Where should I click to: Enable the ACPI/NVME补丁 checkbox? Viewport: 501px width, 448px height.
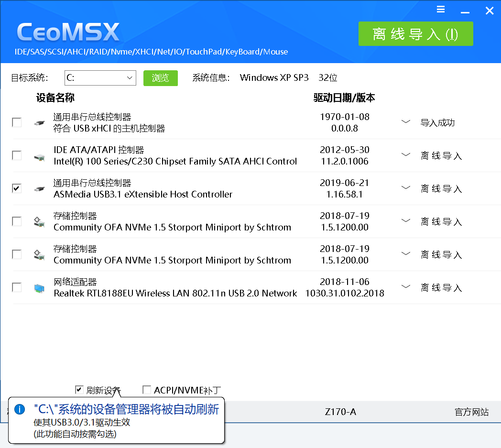(x=147, y=390)
